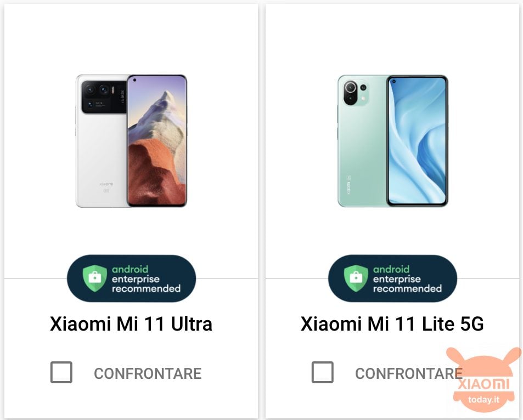
Task: Click the enterprise recommended badge for Mi 11 Ultra
Action: tap(131, 279)
